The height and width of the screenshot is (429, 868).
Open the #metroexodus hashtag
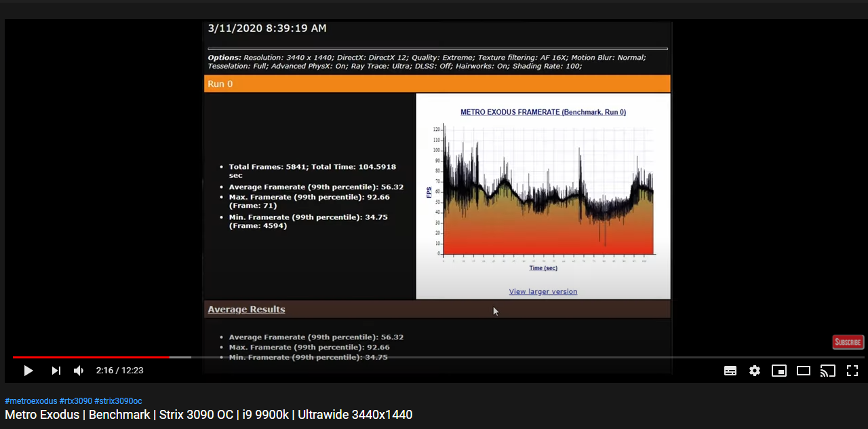(x=31, y=400)
